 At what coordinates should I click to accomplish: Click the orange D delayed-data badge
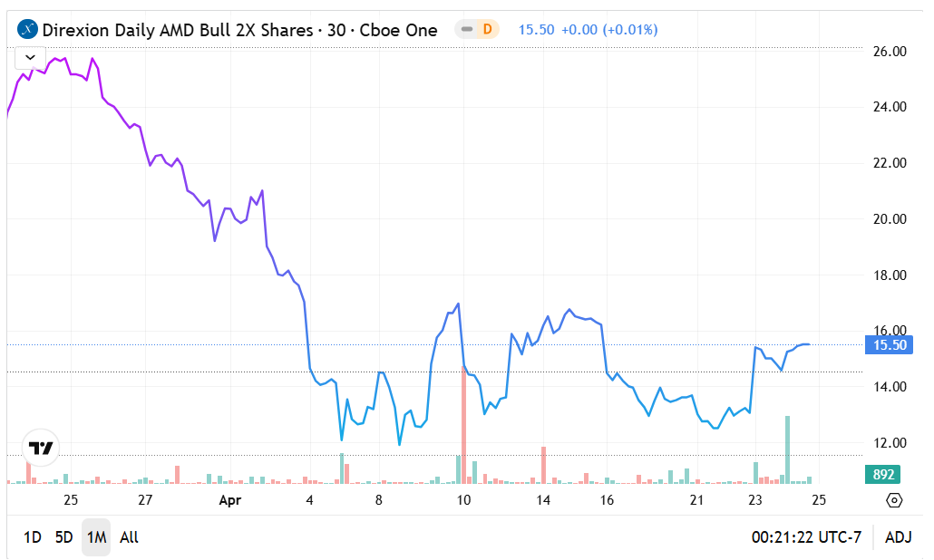[x=488, y=30]
